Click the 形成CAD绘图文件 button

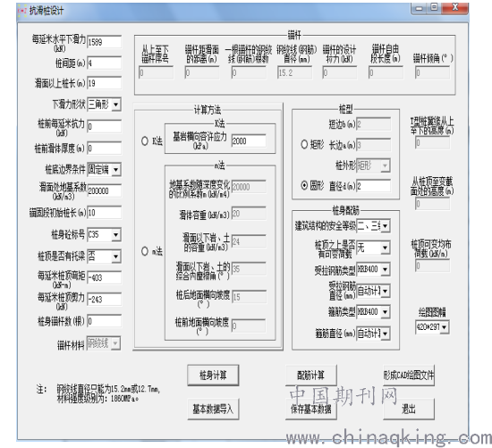tap(409, 375)
